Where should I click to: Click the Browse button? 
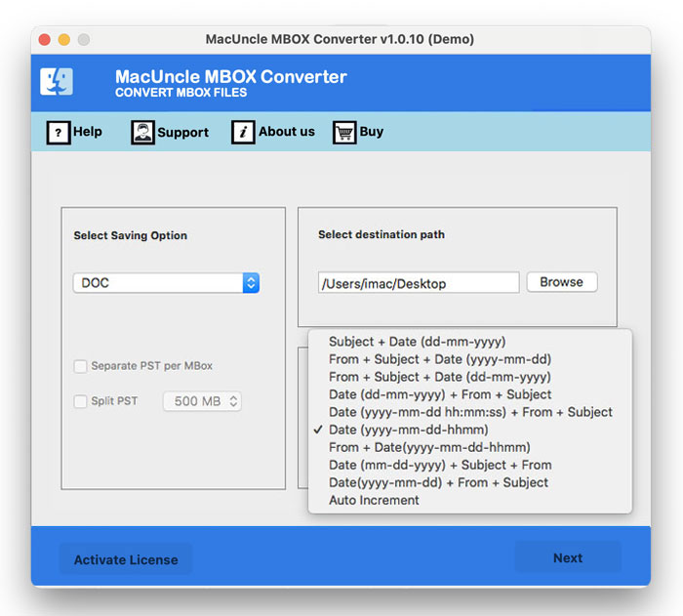click(561, 282)
